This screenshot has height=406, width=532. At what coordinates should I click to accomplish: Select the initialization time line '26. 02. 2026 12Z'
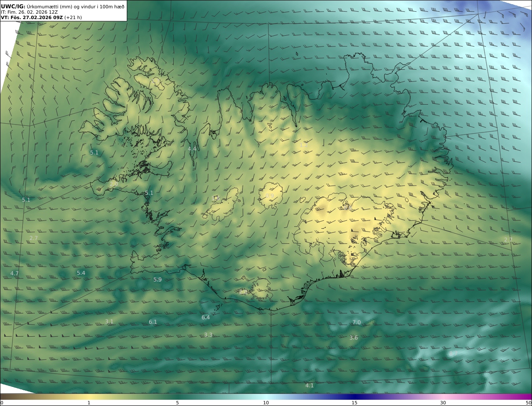tap(29, 12)
